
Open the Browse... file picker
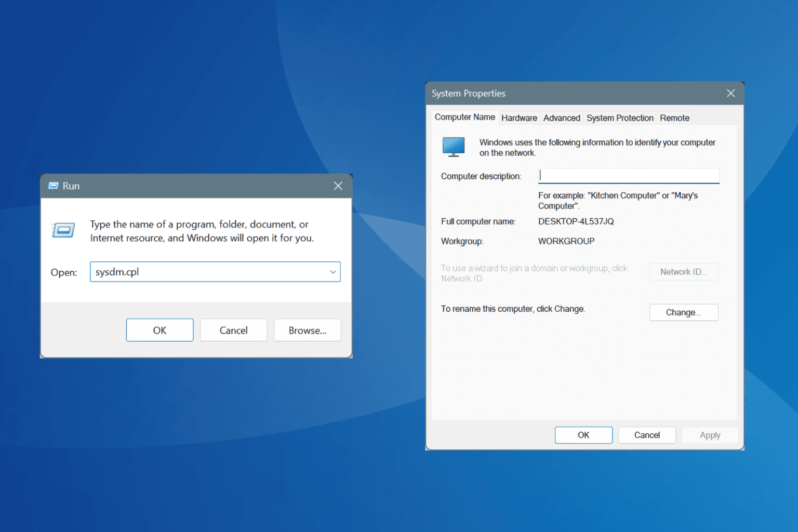click(x=308, y=330)
